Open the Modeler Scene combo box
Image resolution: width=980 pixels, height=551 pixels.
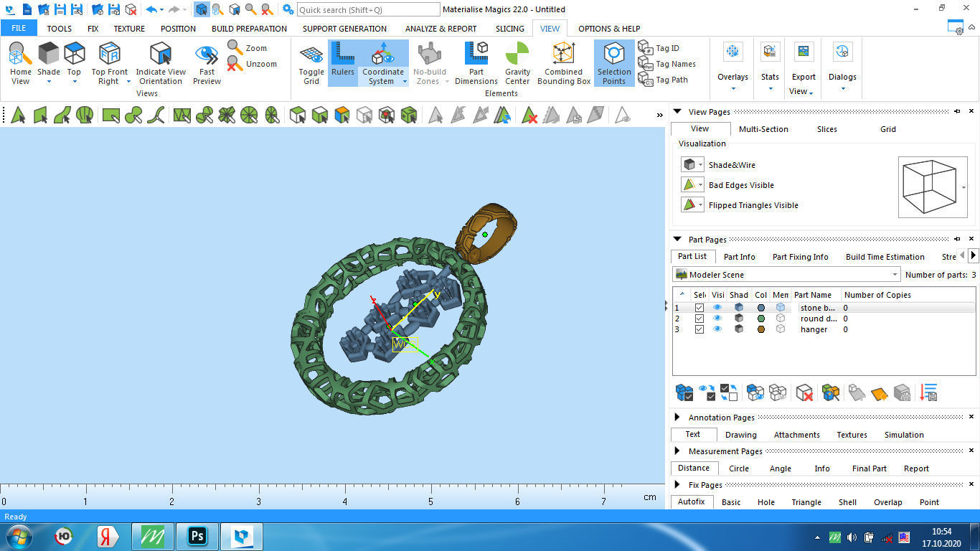(786, 275)
